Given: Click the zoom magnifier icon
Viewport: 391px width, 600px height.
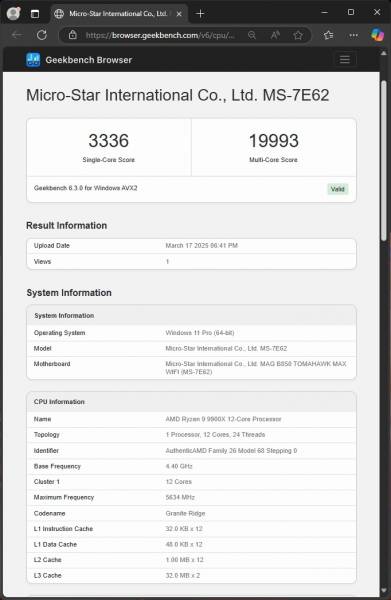Looking at the screenshot, I should (x=252, y=35).
